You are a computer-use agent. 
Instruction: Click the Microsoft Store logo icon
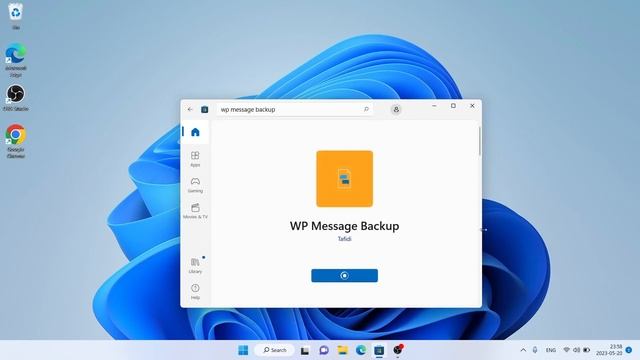[x=204, y=109]
